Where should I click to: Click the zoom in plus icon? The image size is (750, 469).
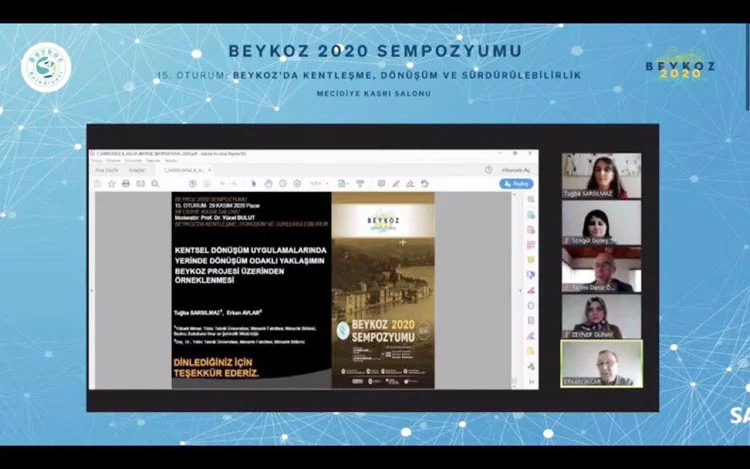point(298,183)
